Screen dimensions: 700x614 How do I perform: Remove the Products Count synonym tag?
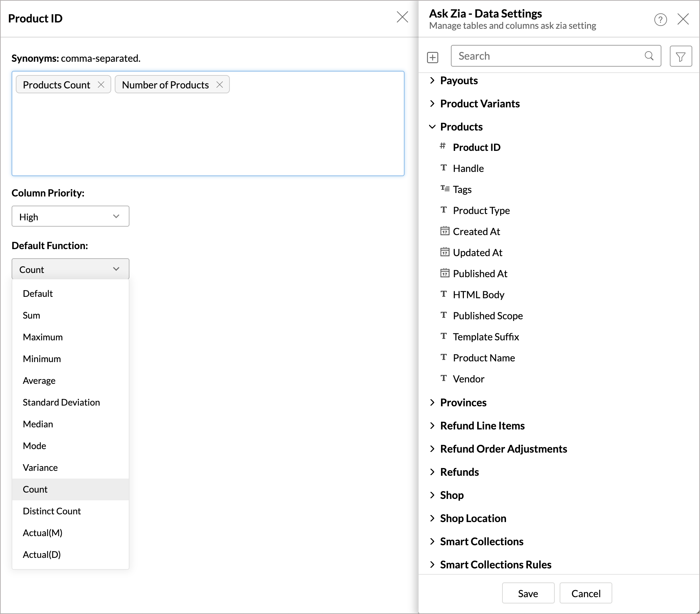[101, 85]
